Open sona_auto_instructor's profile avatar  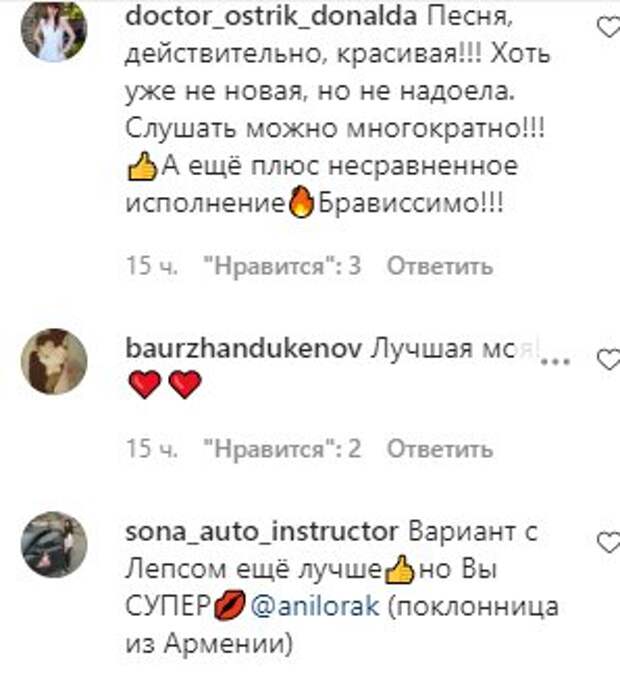(x=54, y=545)
